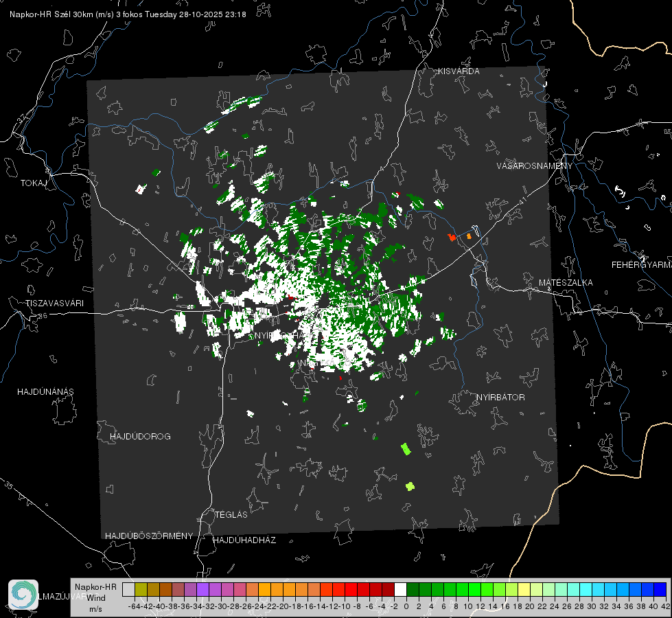This screenshot has width=672, height=618.
Task: Click the HAJDÚNÁNÁS town label
Action: pyautogui.click(x=45, y=392)
